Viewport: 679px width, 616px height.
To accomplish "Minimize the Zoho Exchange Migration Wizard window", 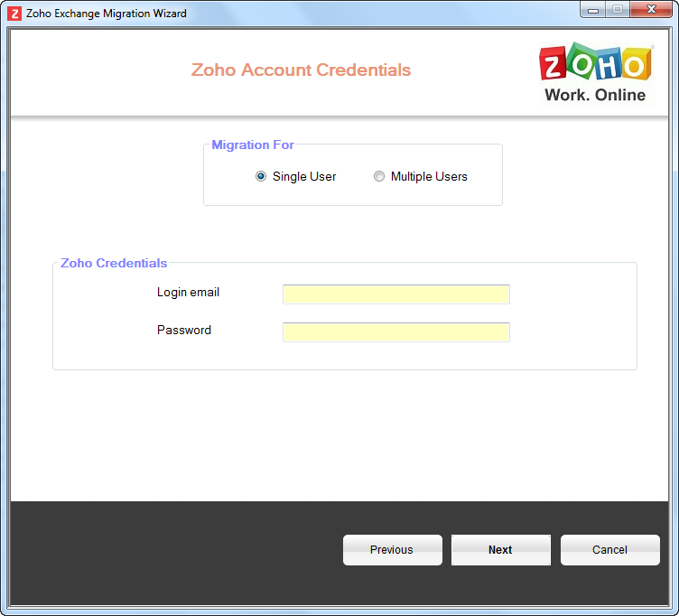I will [x=593, y=10].
